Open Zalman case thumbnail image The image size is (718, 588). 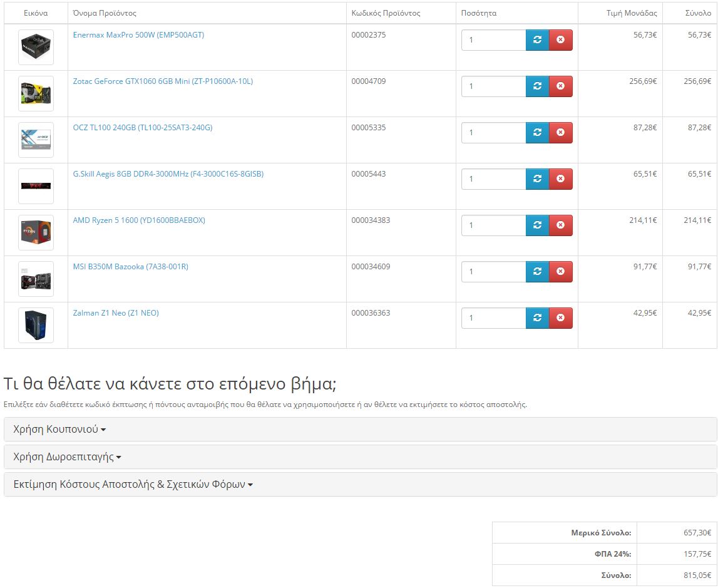[x=36, y=325]
